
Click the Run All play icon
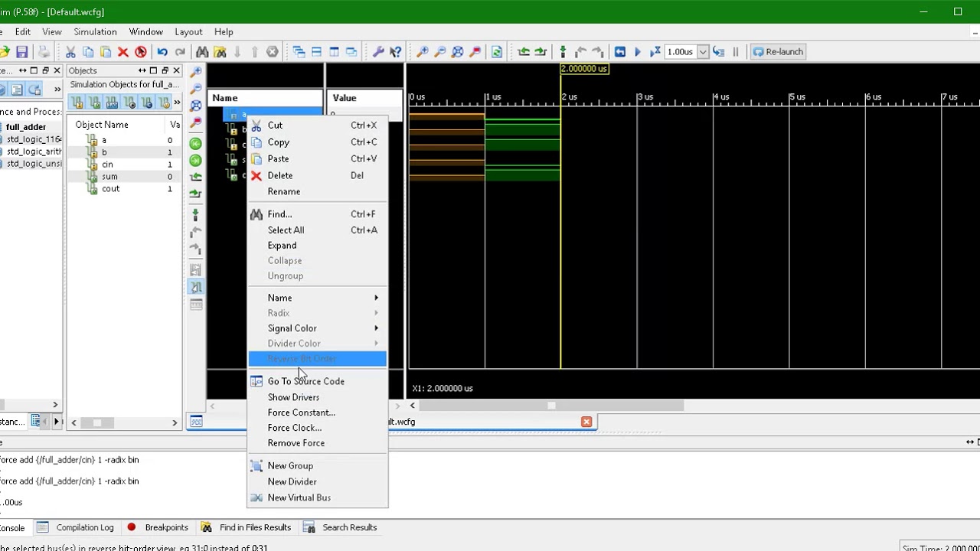tap(638, 52)
